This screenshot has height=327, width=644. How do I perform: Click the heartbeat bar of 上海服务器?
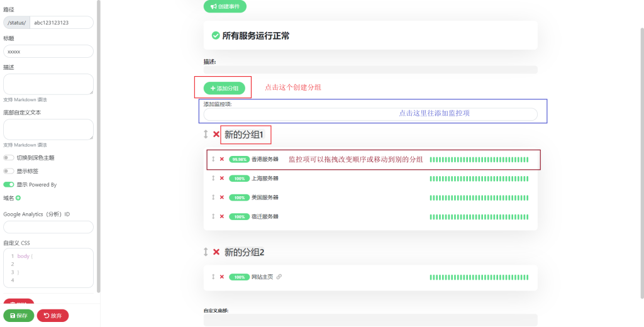[479, 179]
